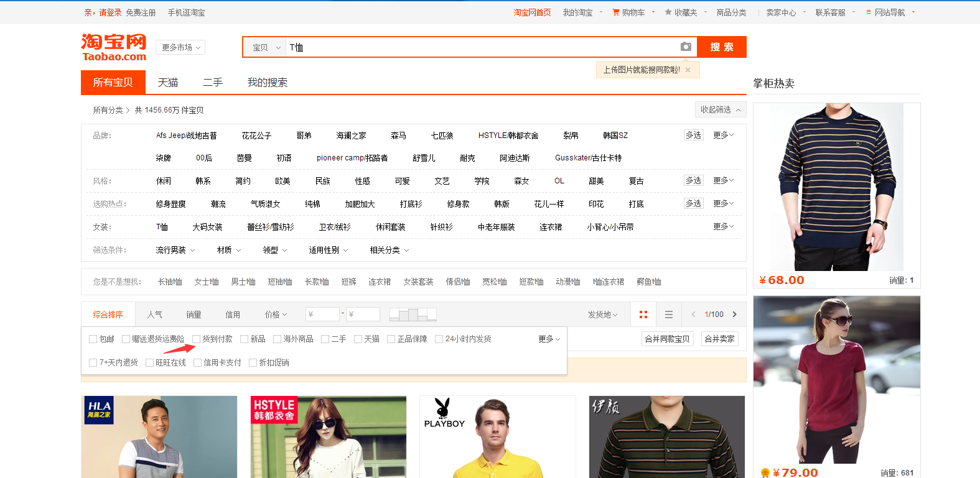Image resolution: width=980 pixels, height=478 pixels.
Task: Open the striped sweater ¥68.00 thumbnail
Action: tap(836, 187)
